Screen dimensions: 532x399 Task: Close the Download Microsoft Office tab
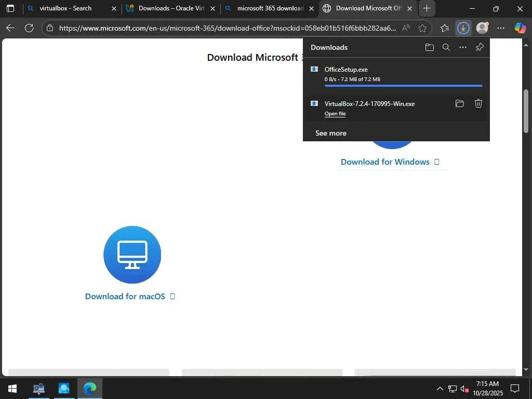[410, 9]
